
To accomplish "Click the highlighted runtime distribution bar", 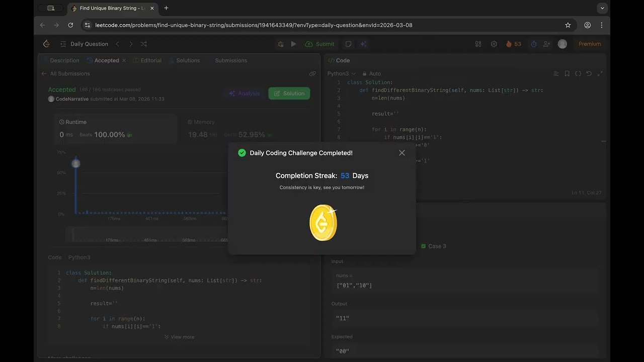I will pyautogui.click(x=76, y=187).
